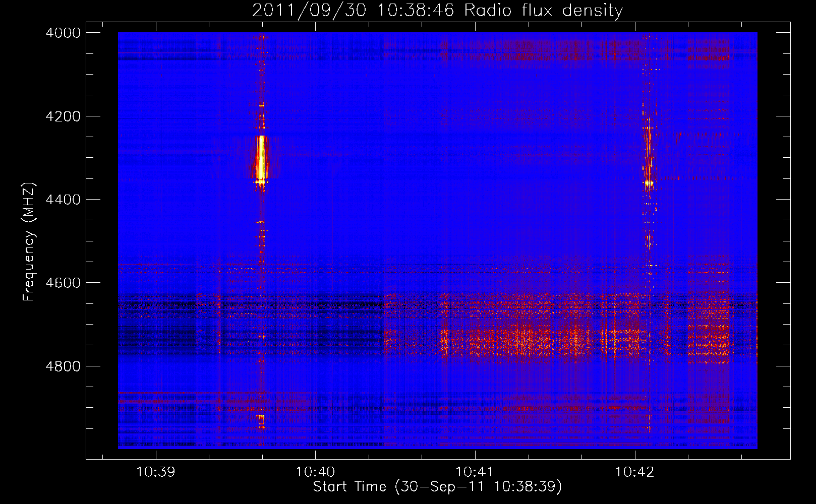
Task: Click the radio burst just after 10:42
Action: click(x=648, y=156)
